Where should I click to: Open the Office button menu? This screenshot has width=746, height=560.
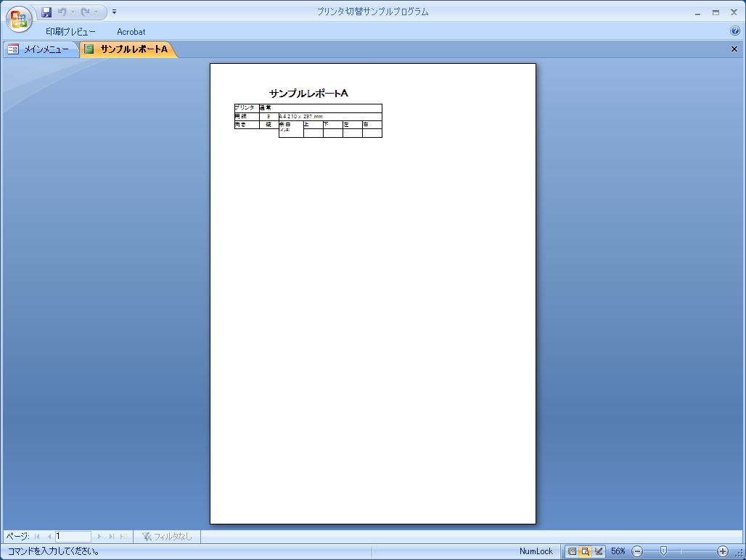pyautogui.click(x=19, y=20)
